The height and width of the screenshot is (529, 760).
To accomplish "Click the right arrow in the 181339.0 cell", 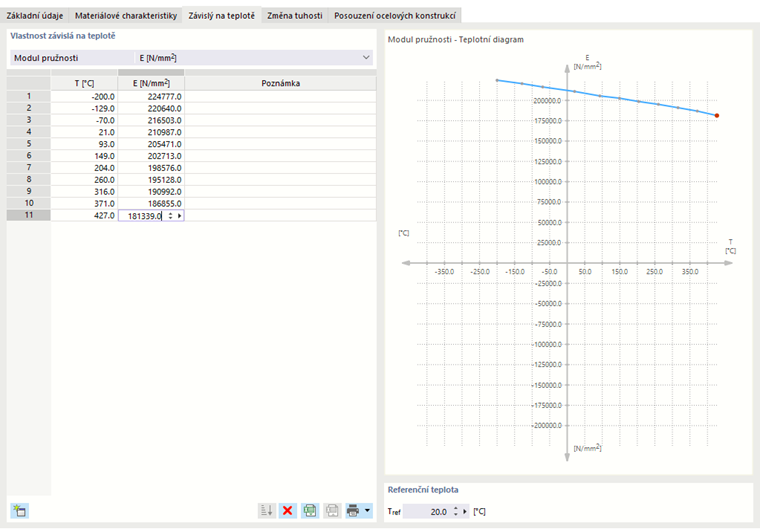I will pos(179,216).
